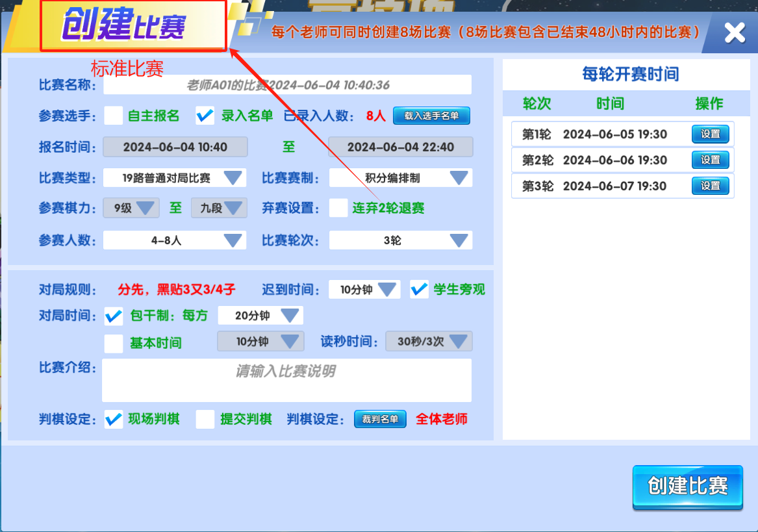
Task: Open the 20分钟 per-side time dropdown
Action: pos(260,315)
